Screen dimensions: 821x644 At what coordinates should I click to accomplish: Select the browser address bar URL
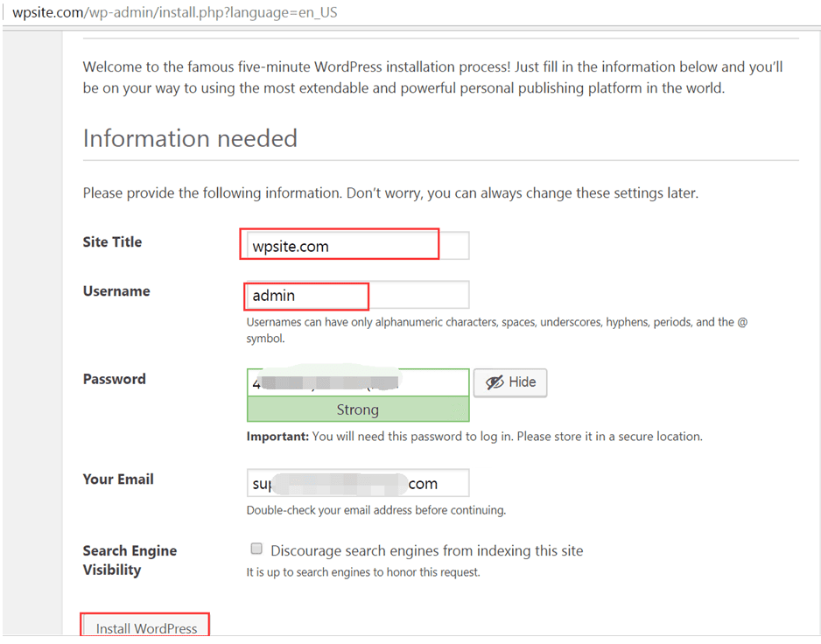[x=175, y=12]
